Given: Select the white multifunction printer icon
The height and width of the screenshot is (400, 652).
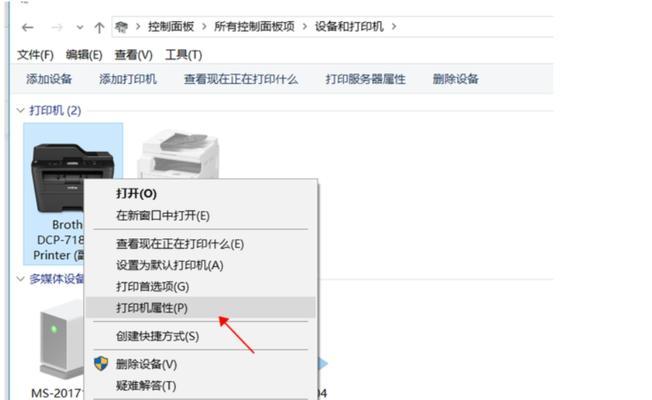Looking at the screenshot, I should [178, 155].
